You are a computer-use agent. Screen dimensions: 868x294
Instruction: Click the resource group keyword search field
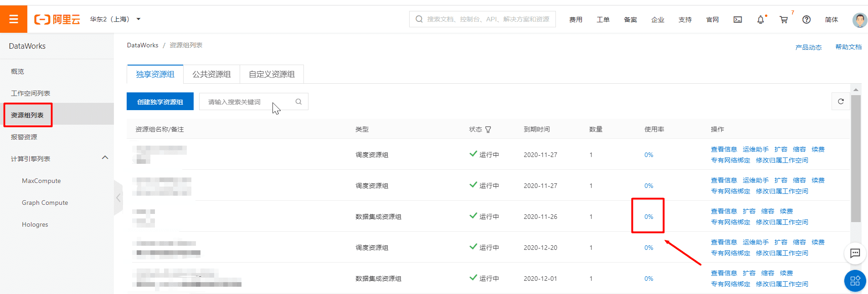coord(248,102)
